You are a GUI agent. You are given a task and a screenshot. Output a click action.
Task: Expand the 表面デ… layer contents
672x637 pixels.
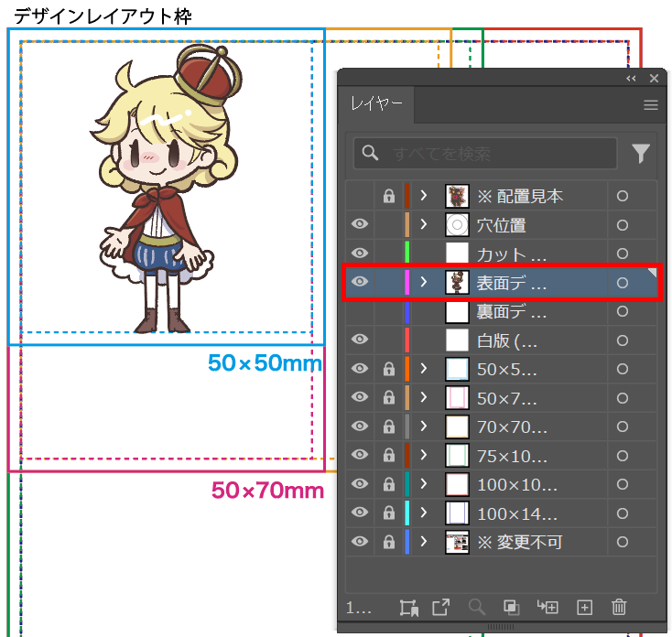(x=424, y=283)
